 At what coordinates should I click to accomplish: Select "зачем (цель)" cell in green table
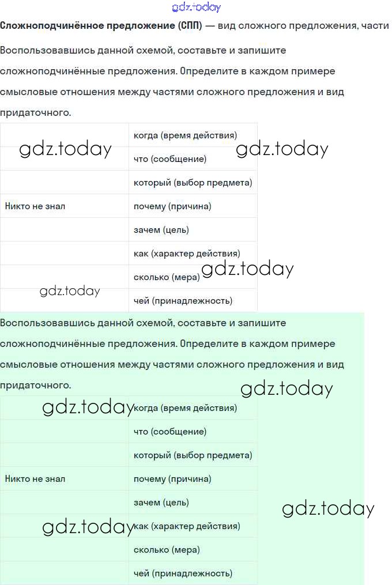[161, 503]
